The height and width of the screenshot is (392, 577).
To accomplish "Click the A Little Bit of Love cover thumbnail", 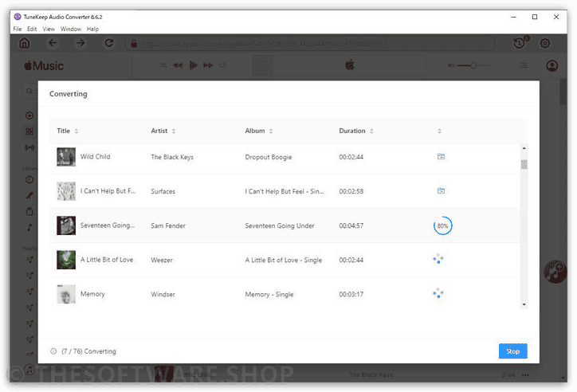I will pos(66,260).
